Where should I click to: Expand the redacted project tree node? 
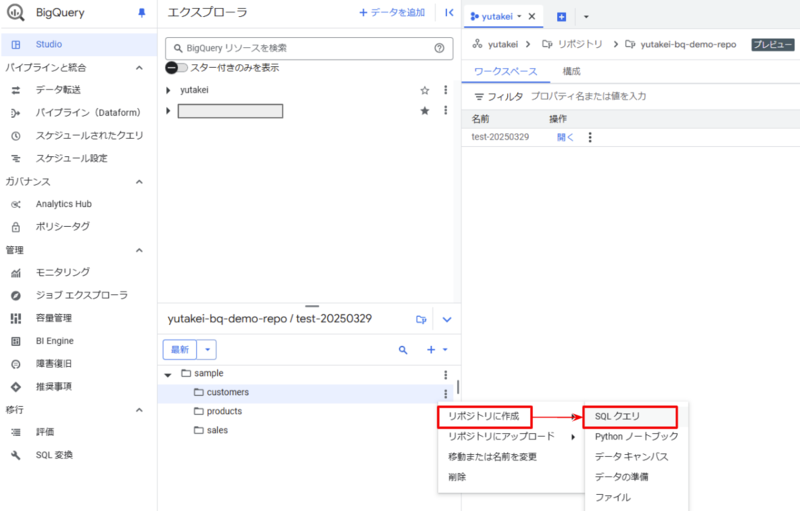168,111
